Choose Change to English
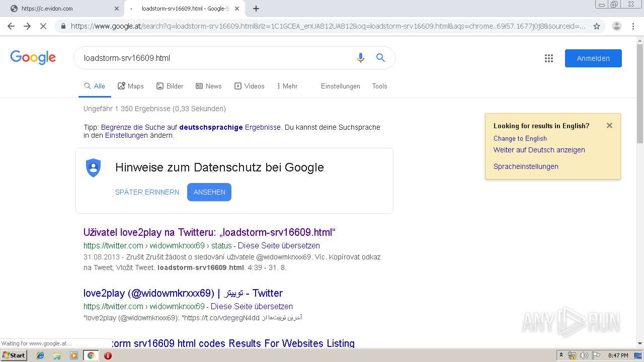This screenshot has height=362, width=644. tap(520, 138)
